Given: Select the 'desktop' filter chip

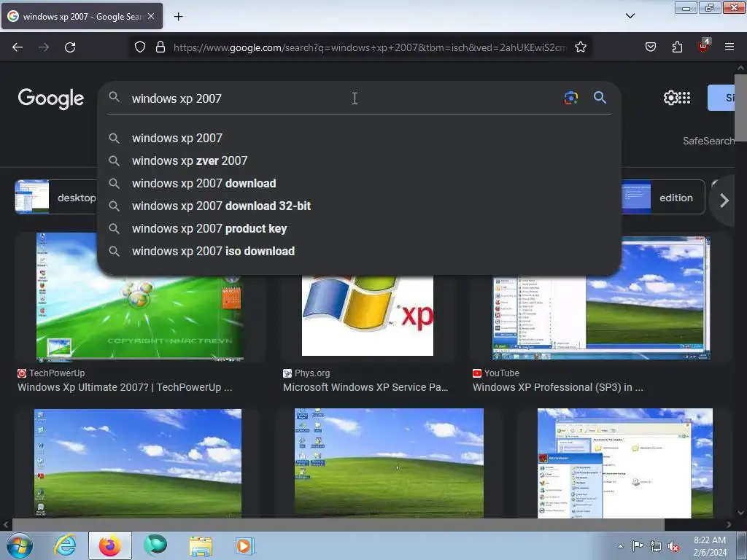Looking at the screenshot, I should coord(55,197).
